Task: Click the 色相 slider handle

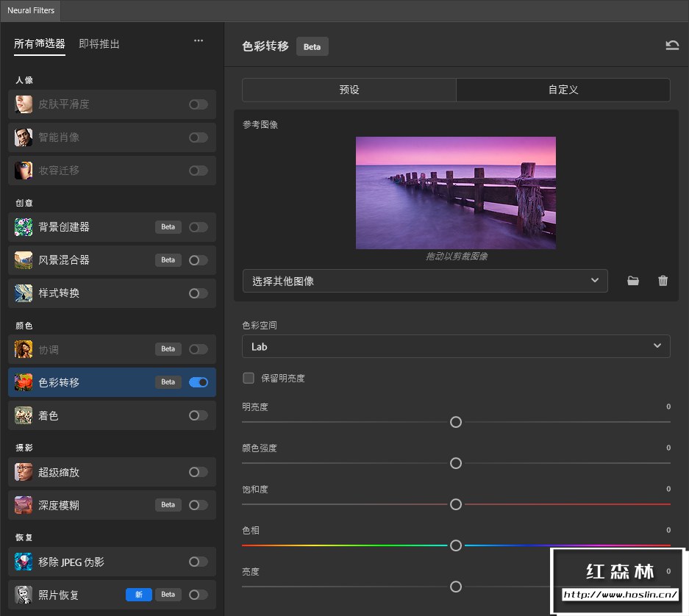Action: 456,545
